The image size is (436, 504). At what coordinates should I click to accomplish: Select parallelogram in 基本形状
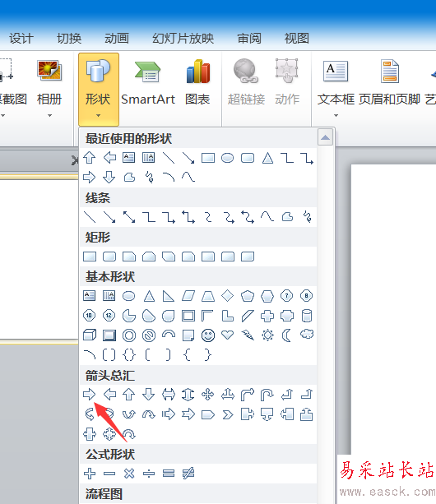point(188,296)
